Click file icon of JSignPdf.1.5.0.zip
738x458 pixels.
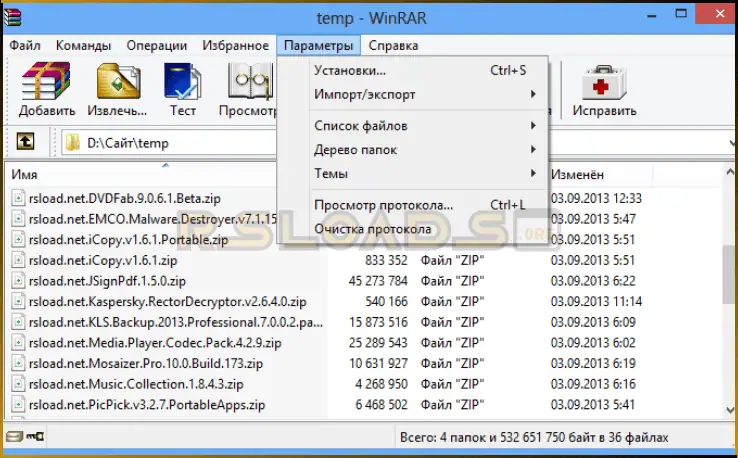(18, 281)
